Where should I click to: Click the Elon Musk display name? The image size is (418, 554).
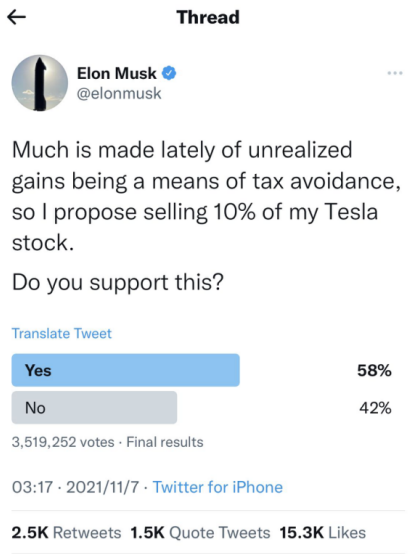(x=117, y=73)
